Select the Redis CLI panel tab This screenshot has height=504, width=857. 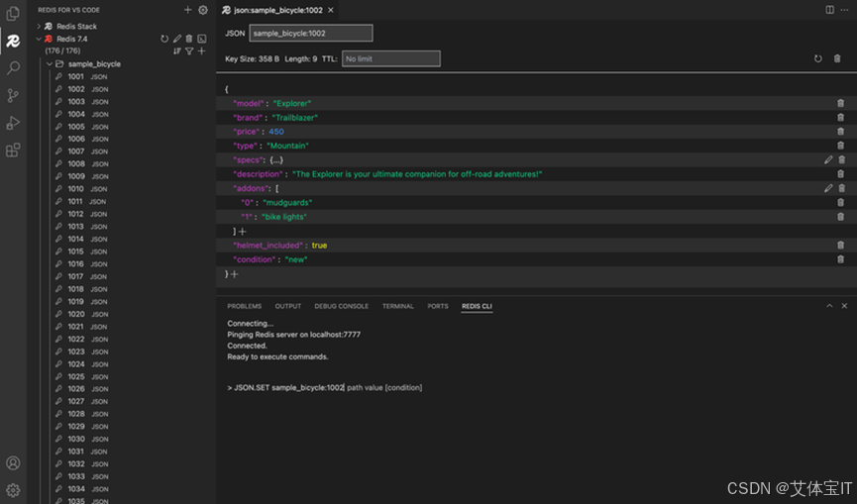tap(477, 306)
